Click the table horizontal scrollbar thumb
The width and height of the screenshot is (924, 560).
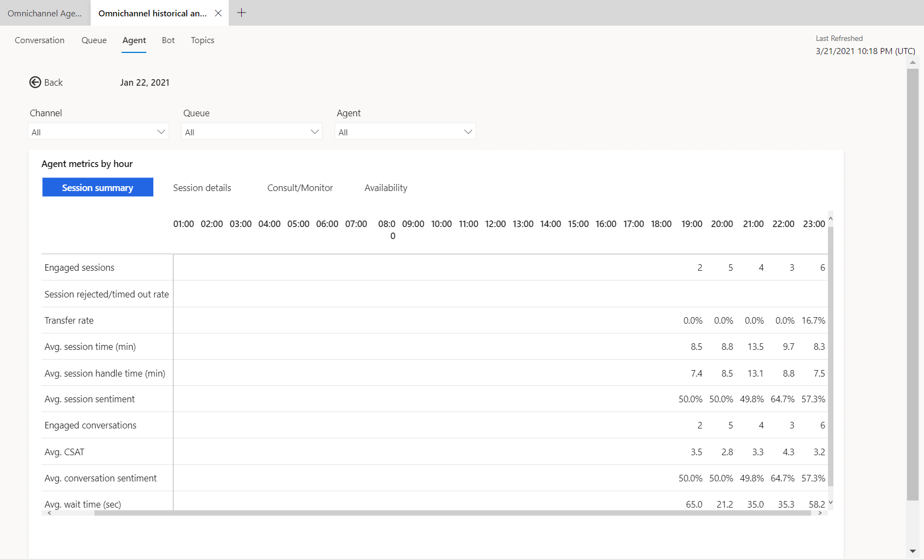point(452,513)
